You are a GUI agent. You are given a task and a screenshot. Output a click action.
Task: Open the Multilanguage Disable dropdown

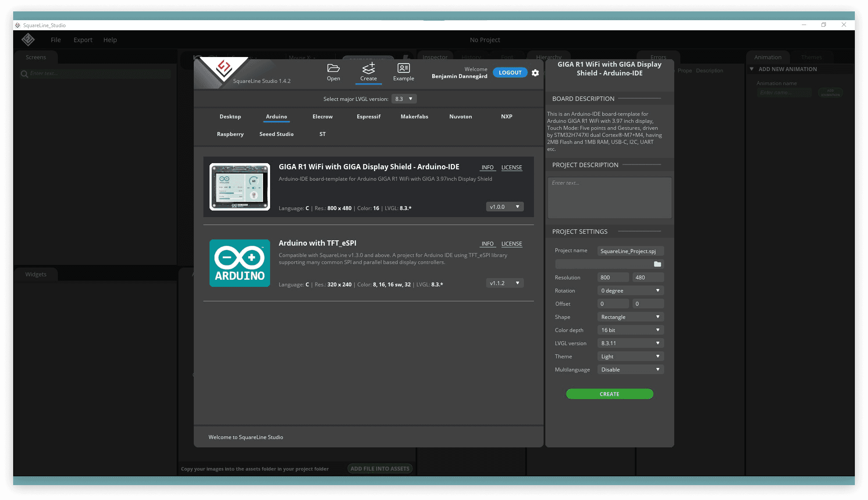coord(630,369)
